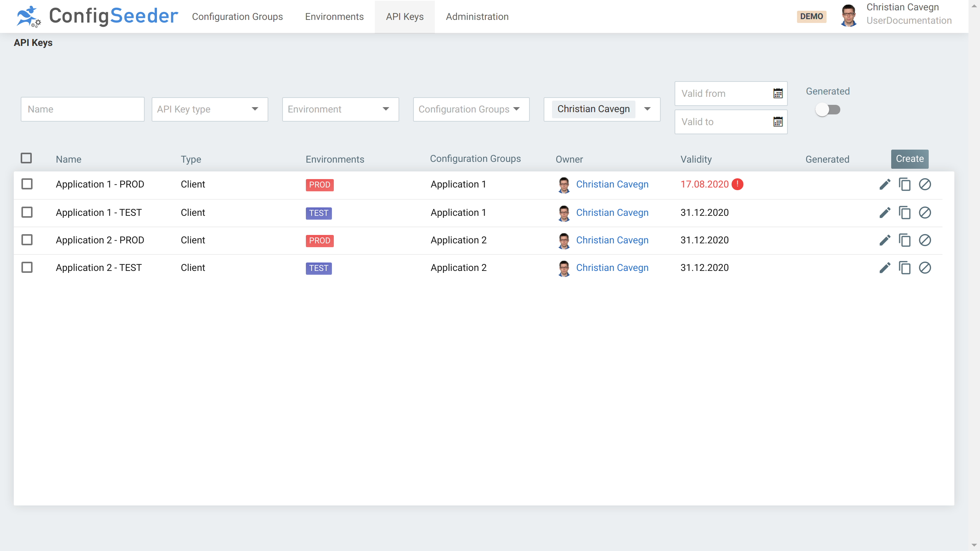Open Christian Cavegn link in first row
Image resolution: width=980 pixels, height=551 pixels.
pyautogui.click(x=612, y=184)
